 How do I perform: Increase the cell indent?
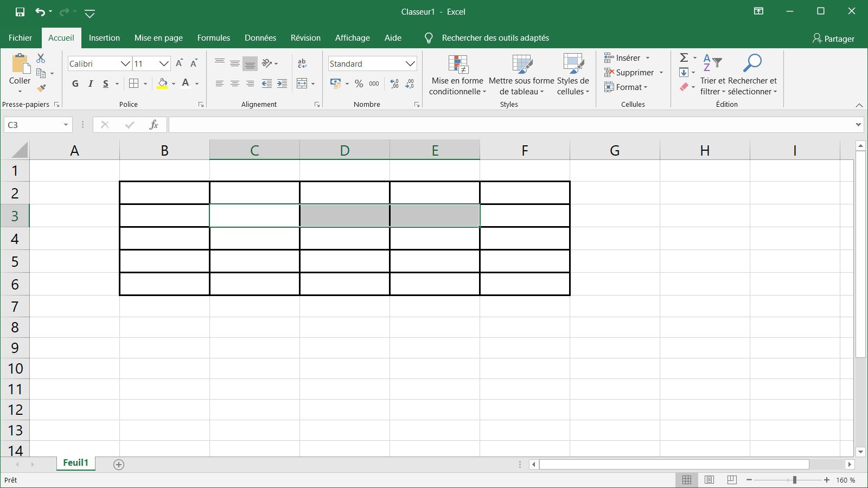[282, 84]
